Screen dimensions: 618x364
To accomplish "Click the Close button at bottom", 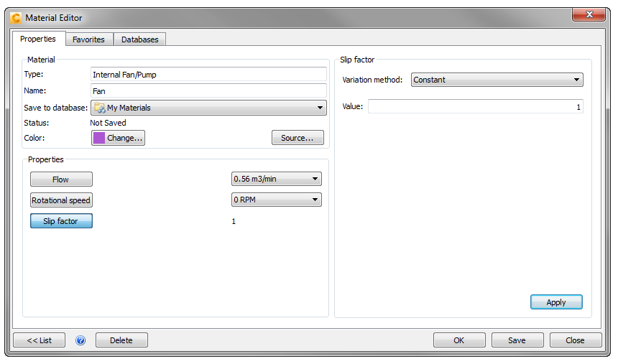I will pos(576,340).
